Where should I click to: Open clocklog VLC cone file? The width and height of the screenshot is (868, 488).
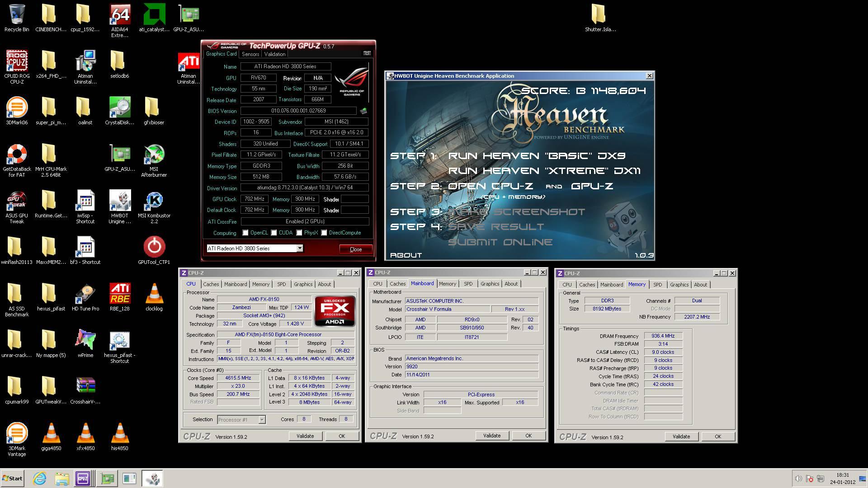pos(154,297)
